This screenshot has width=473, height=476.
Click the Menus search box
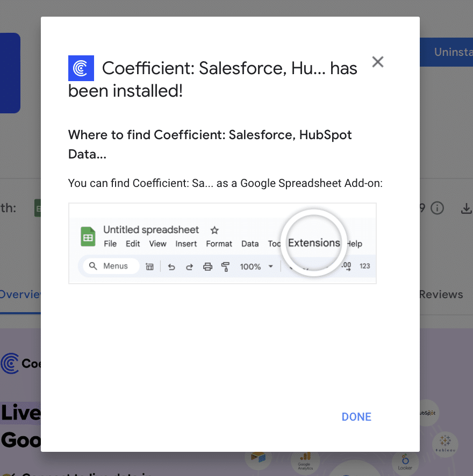click(110, 266)
